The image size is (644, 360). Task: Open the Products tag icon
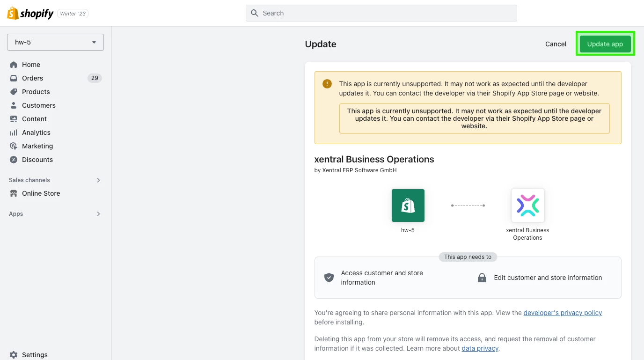(14, 92)
